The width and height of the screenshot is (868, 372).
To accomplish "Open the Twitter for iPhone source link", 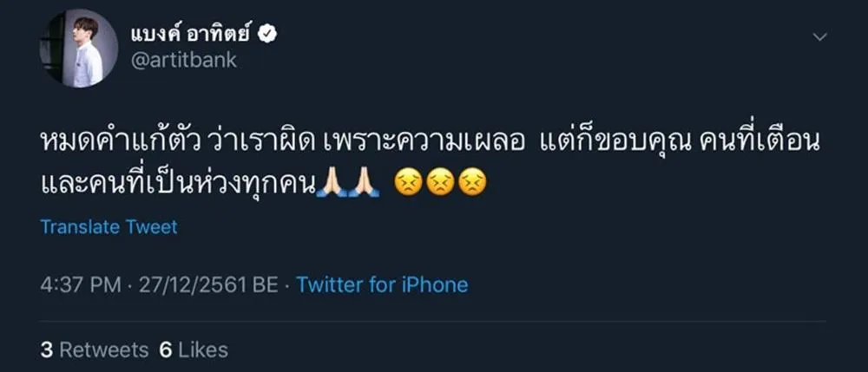I will point(382,284).
